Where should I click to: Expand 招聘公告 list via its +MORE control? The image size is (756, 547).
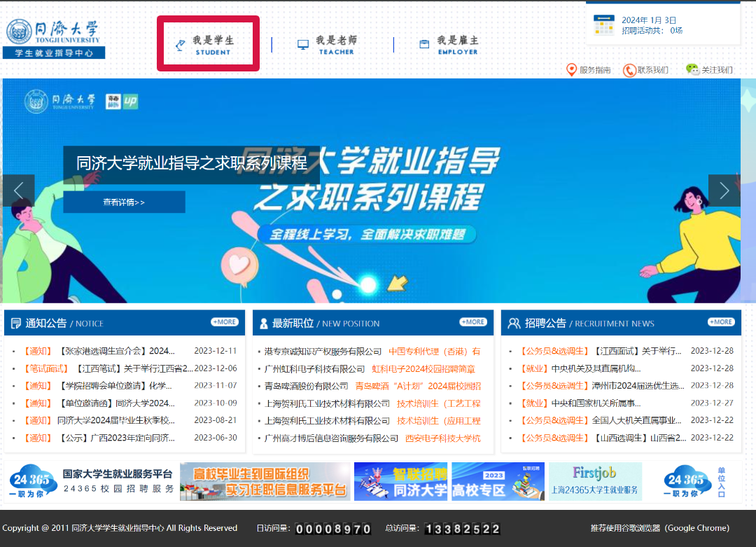click(x=721, y=322)
